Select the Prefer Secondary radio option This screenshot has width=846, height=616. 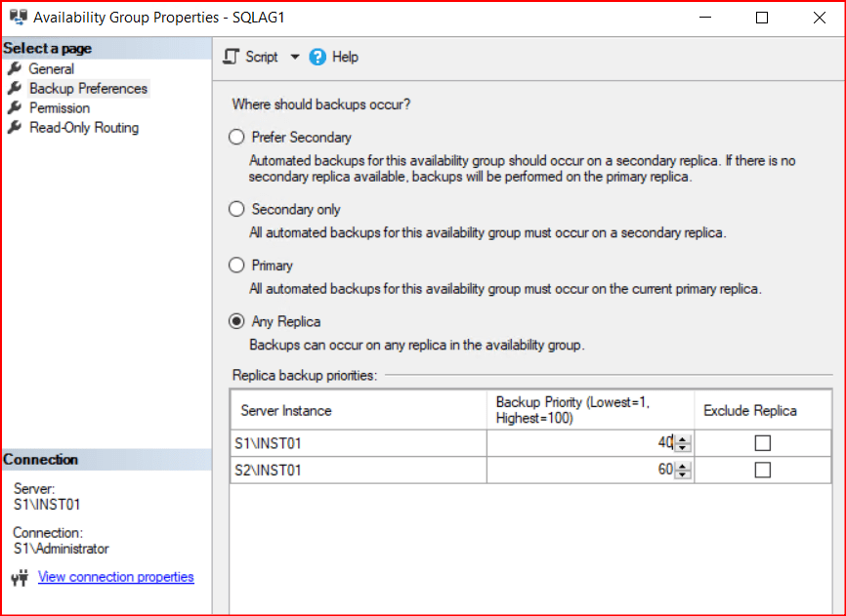236,138
